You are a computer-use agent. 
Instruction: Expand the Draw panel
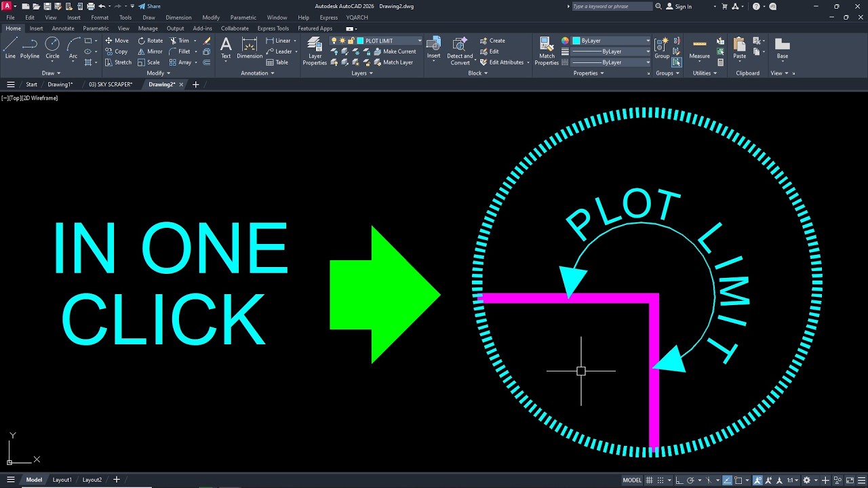coord(51,73)
